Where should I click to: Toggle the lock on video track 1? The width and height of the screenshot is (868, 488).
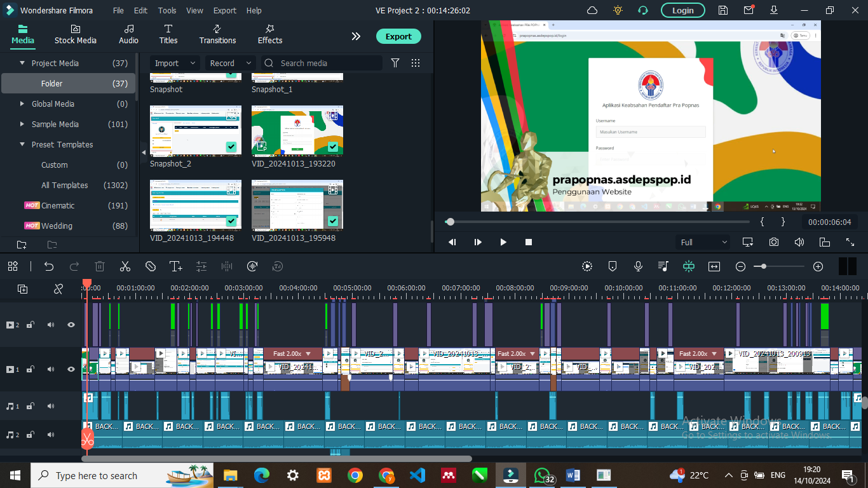pos(30,369)
